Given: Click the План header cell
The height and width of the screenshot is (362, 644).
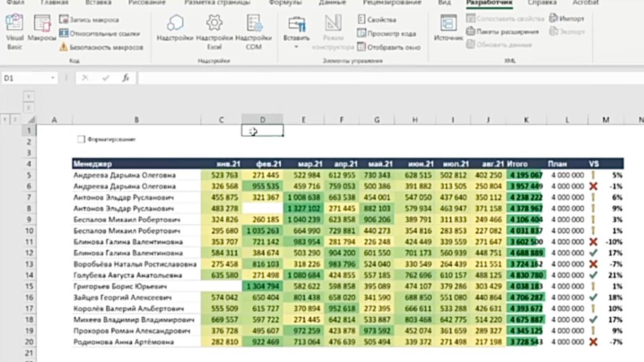Looking at the screenshot, I should pyautogui.click(x=567, y=164).
